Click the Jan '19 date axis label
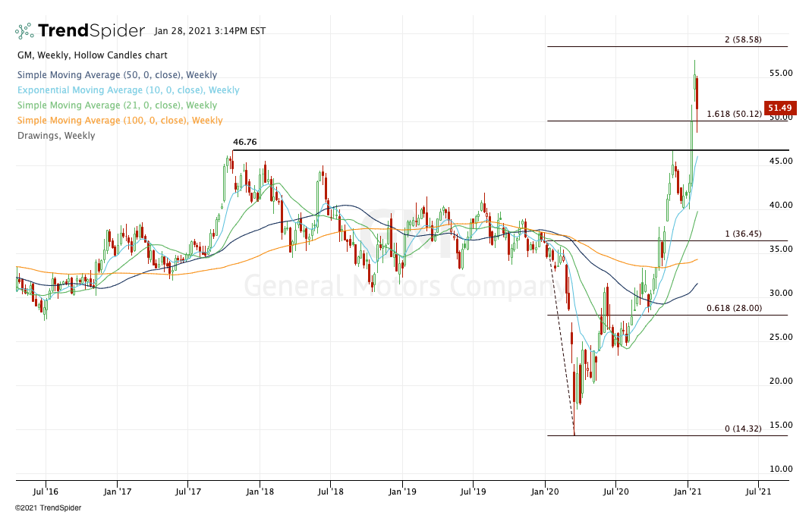This screenshot has width=812, height=515. [402, 491]
